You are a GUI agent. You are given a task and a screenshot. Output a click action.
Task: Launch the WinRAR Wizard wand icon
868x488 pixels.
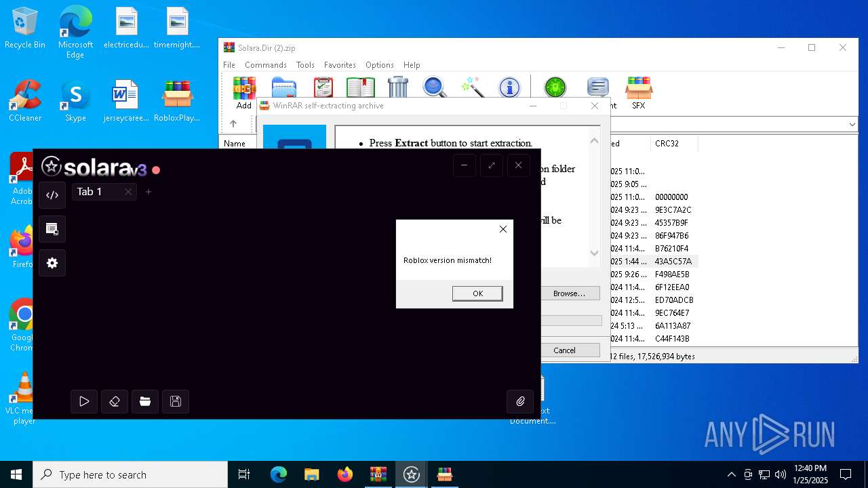pyautogui.click(x=473, y=87)
